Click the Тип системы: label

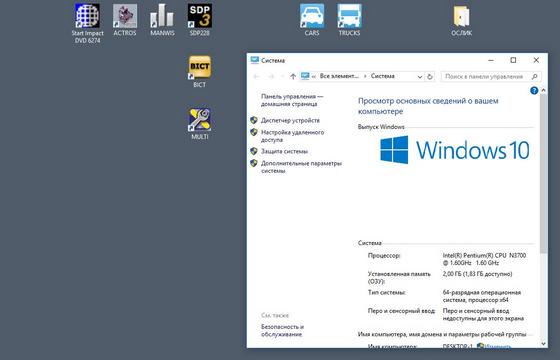point(387,292)
